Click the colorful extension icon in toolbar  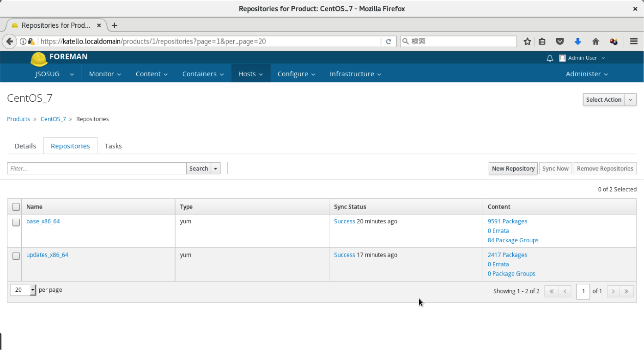click(x=614, y=41)
